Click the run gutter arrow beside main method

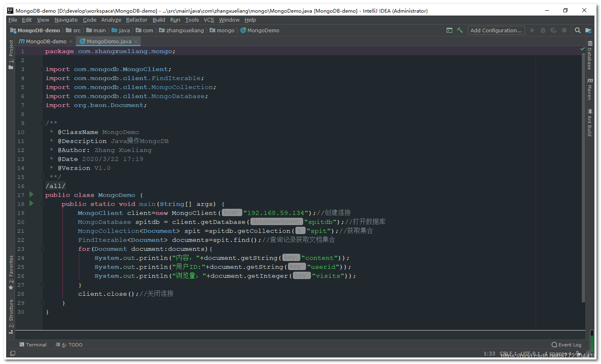pos(31,203)
